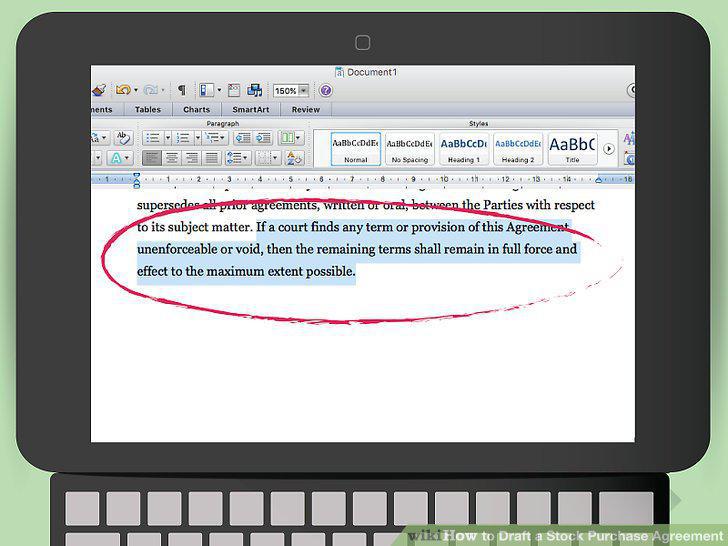This screenshot has height=546, width=728.
Task: Open the Media Browser icon
Action: click(254, 90)
